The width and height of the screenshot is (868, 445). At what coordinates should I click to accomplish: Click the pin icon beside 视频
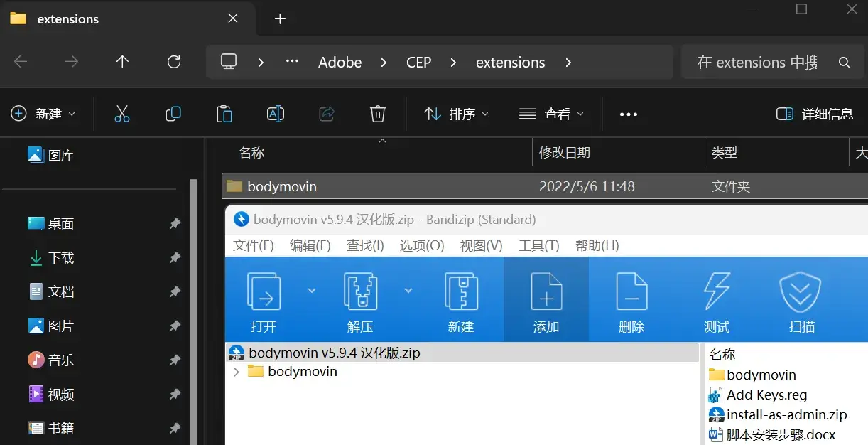click(x=175, y=395)
